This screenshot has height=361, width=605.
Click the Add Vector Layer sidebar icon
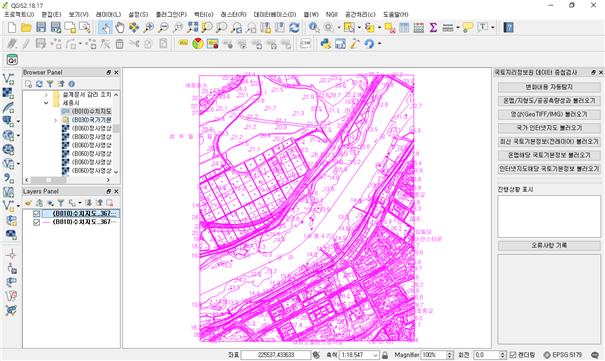[x=8, y=79]
